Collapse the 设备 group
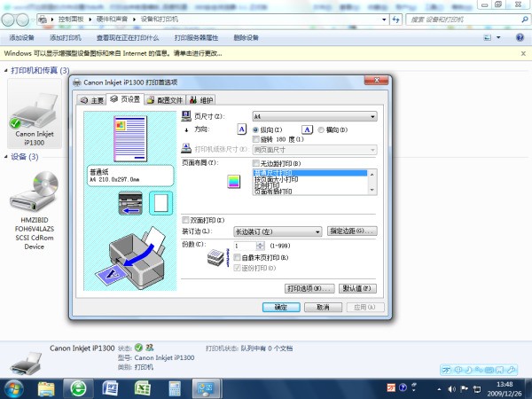This screenshot has height=399, width=532. pos(6,156)
